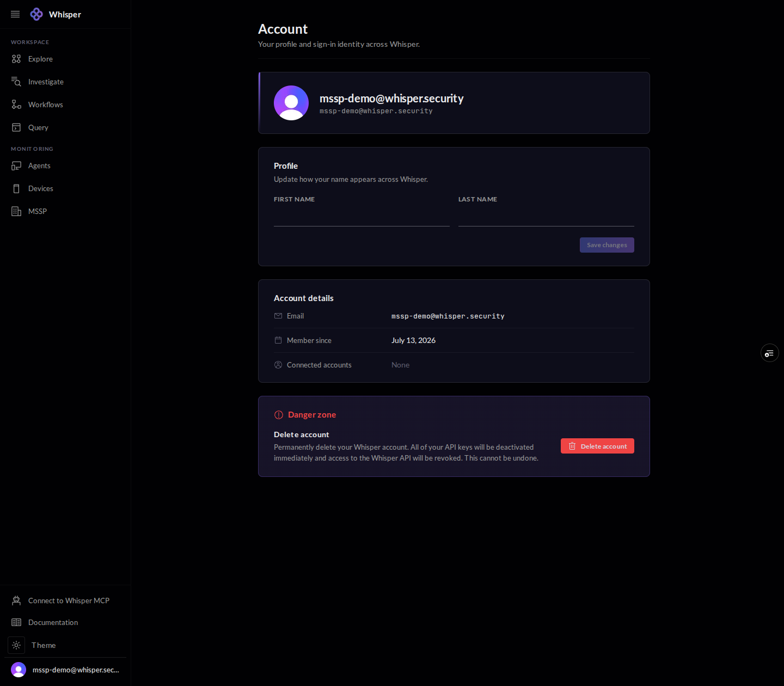The height and width of the screenshot is (686, 784).
Task: Toggle the Theme sun icon
Action: 16,645
